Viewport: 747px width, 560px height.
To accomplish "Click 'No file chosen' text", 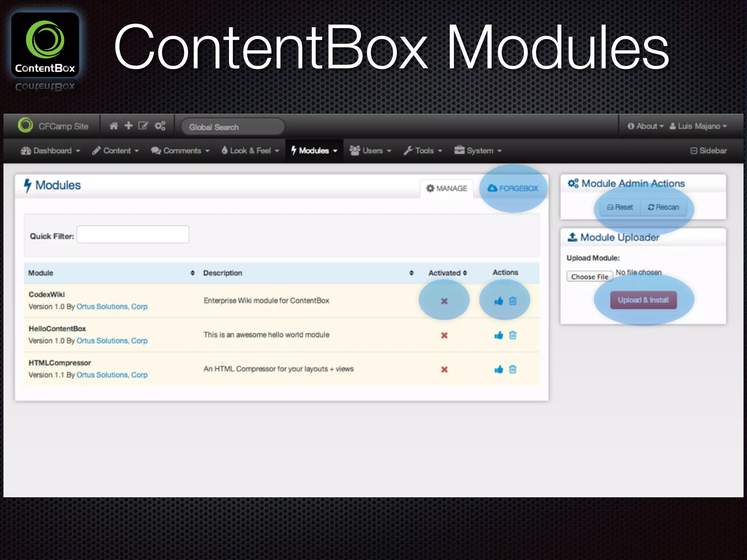I will (638, 272).
